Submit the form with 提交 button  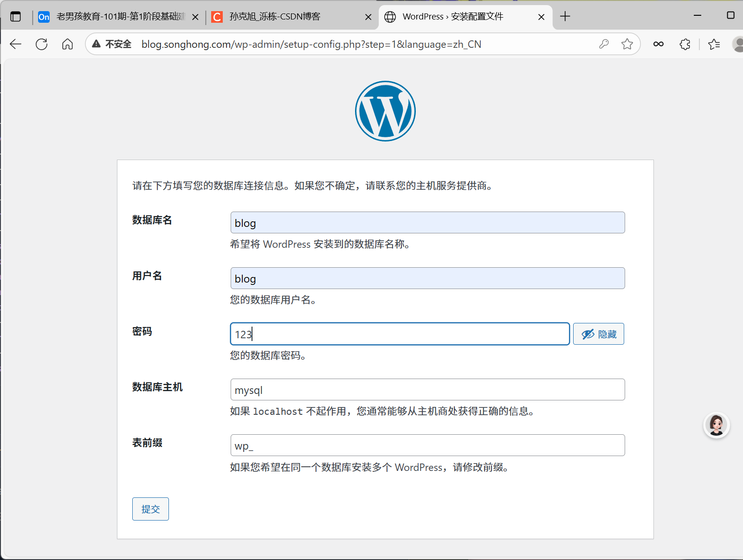(x=150, y=509)
